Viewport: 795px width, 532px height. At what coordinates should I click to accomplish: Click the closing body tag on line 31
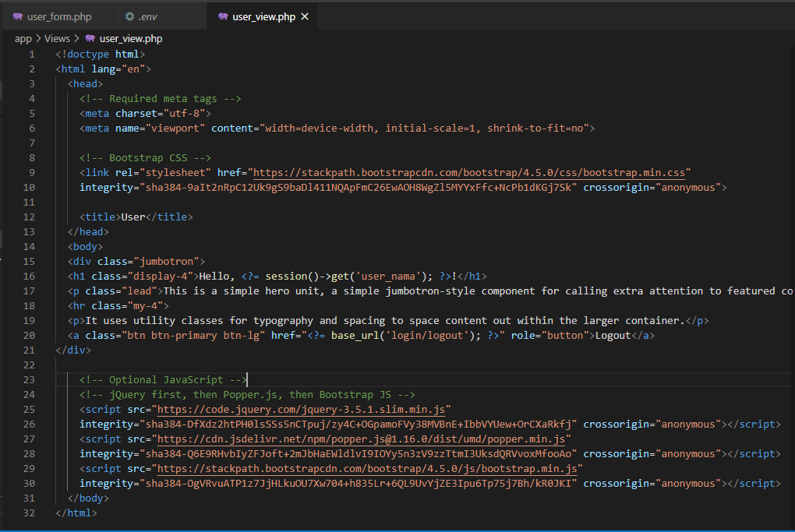tap(88, 498)
